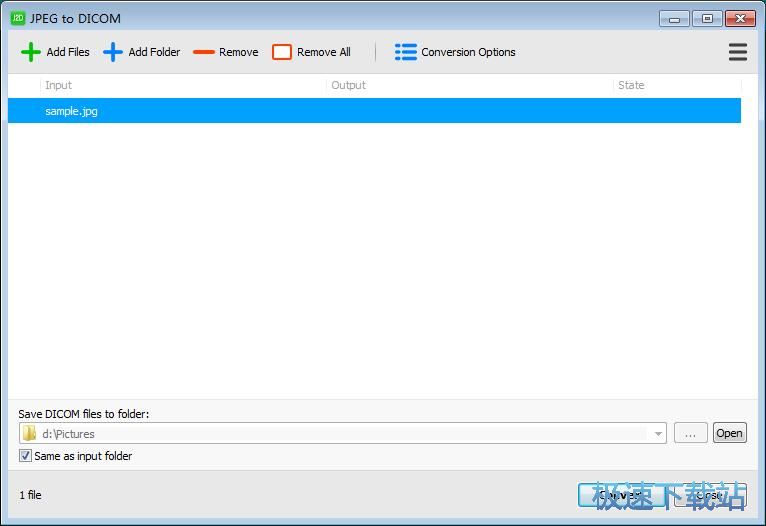766x526 pixels.
Task: Maximize the JPEG to DICOM window
Action: [707, 19]
